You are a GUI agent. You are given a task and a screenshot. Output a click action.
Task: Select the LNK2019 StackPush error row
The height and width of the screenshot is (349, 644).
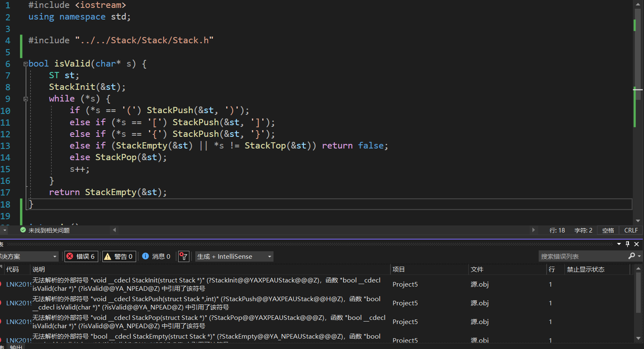[316, 303]
